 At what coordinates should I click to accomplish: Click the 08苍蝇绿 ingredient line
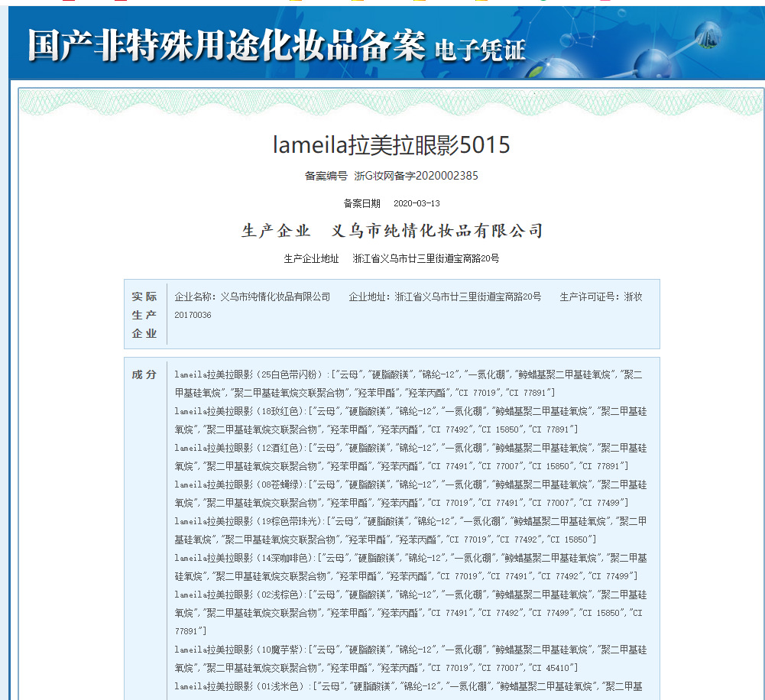point(410,493)
